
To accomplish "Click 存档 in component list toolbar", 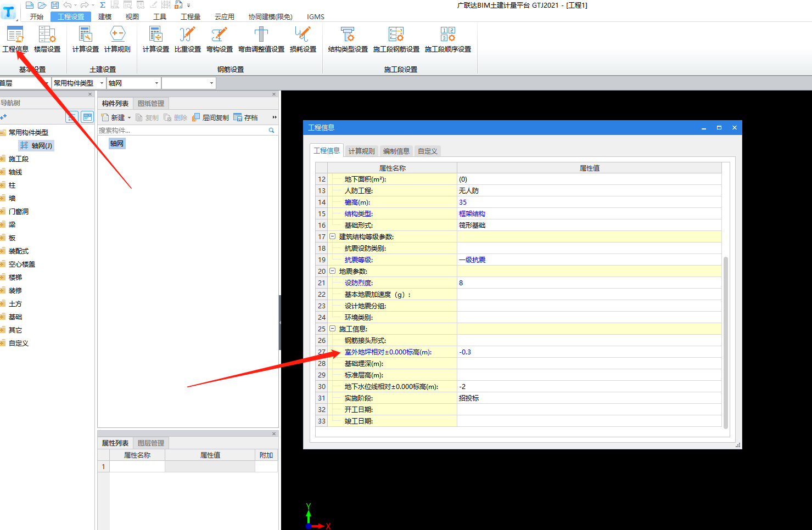I will (x=245, y=117).
